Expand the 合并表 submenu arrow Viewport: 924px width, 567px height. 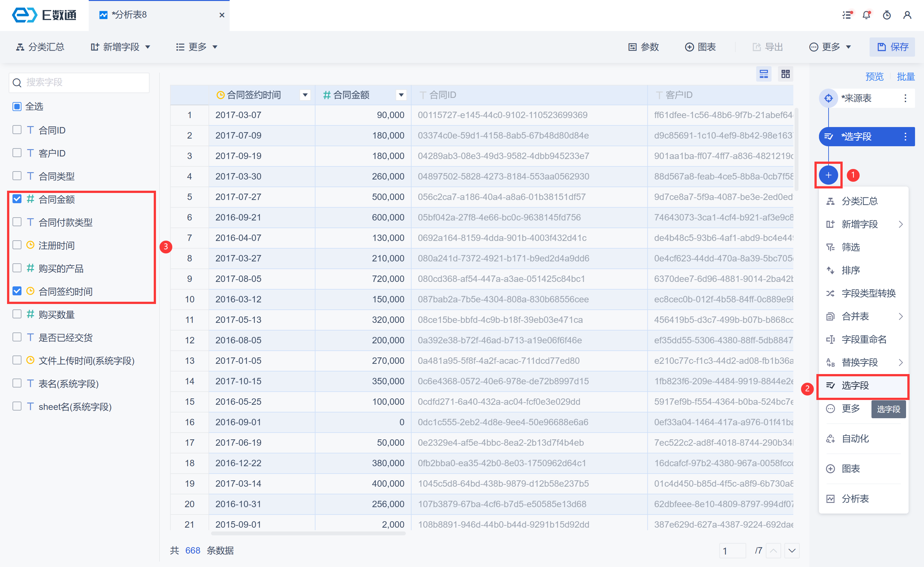tap(901, 316)
